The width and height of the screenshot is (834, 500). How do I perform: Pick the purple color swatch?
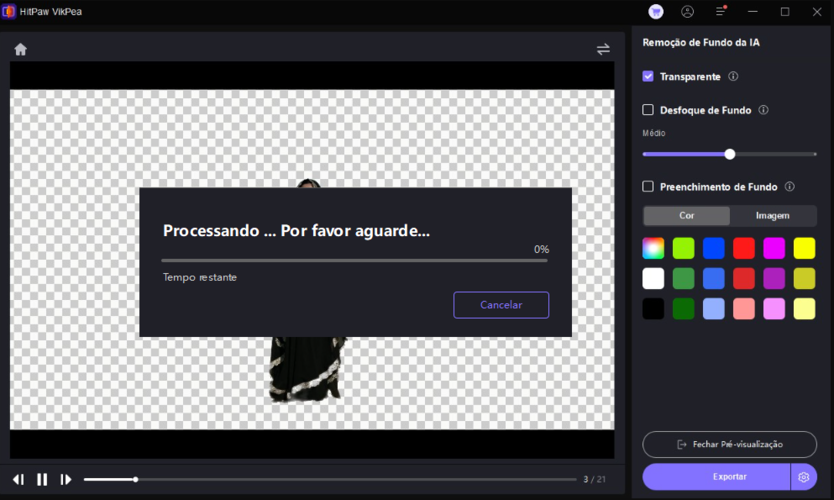(774, 279)
